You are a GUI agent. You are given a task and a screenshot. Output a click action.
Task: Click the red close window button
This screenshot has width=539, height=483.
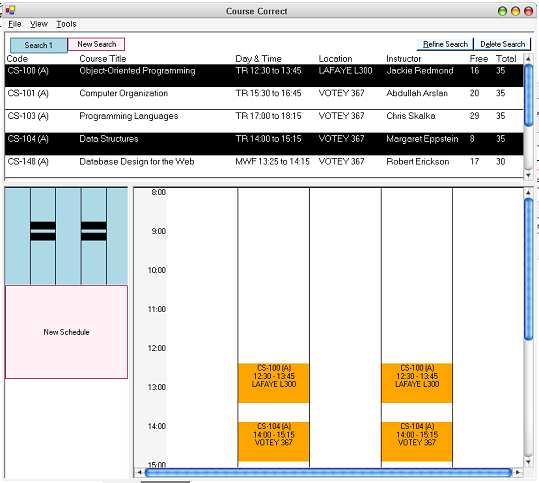pyautogui.click(x=528, y=11)
